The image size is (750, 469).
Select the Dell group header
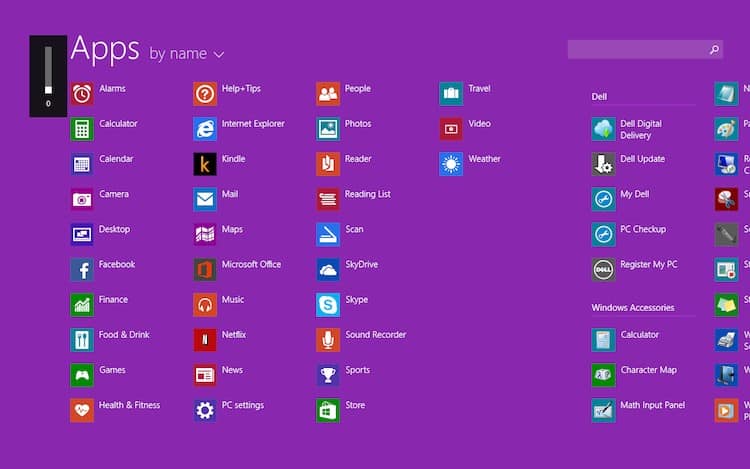599,97
